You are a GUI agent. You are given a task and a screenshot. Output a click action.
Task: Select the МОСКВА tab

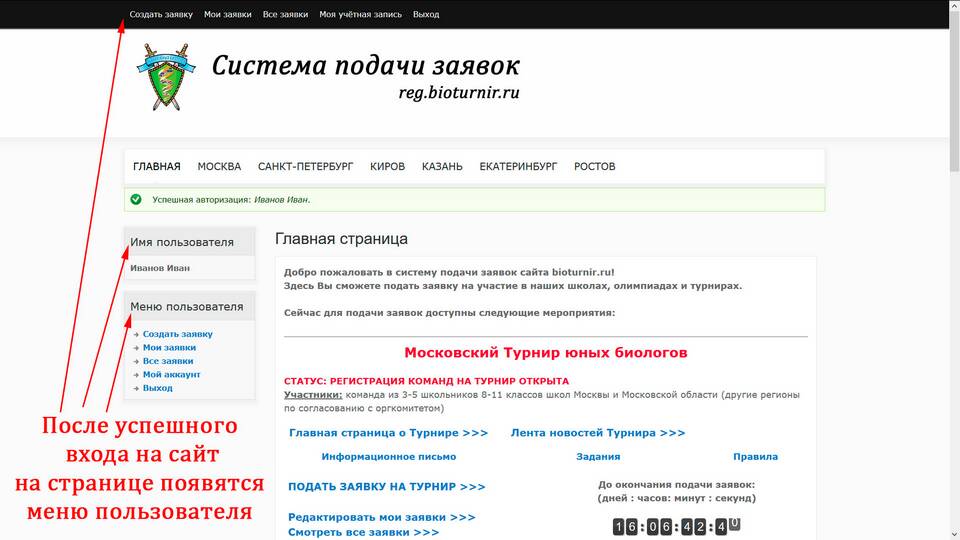[219, 167]
